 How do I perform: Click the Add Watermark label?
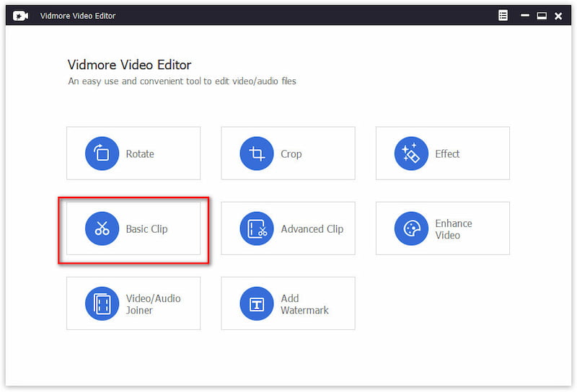[304, 303]
